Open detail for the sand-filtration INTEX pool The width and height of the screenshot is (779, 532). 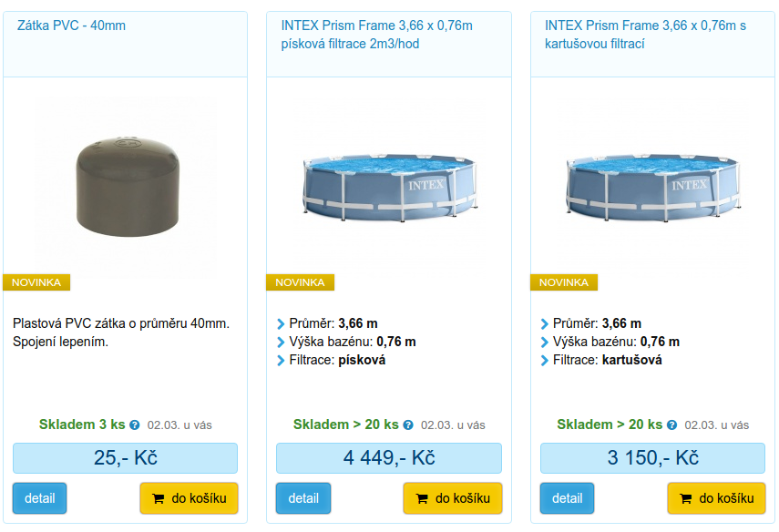[x=303, y=498]
